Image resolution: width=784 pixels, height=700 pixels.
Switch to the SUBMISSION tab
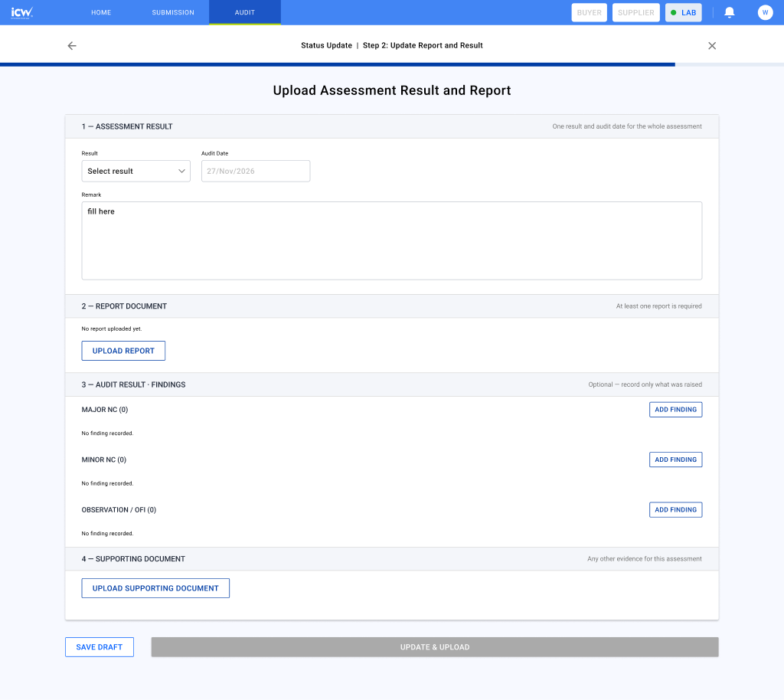pos(173,12)
